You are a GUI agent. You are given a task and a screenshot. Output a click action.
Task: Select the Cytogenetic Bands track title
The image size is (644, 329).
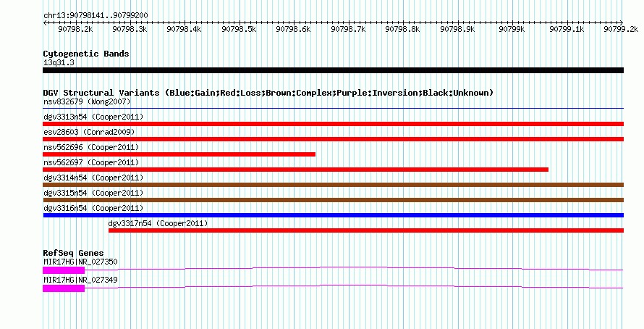[86, 54]
